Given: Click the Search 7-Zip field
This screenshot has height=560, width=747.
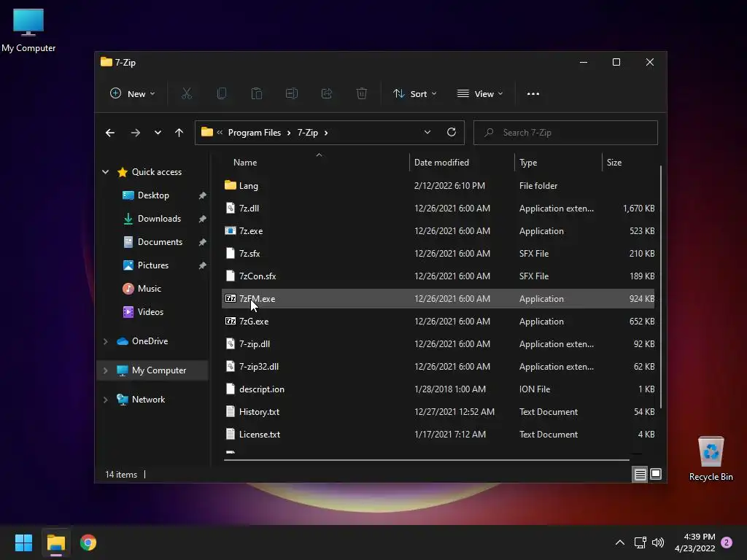Looking at the screenshot, I should (x=565, y=133).
